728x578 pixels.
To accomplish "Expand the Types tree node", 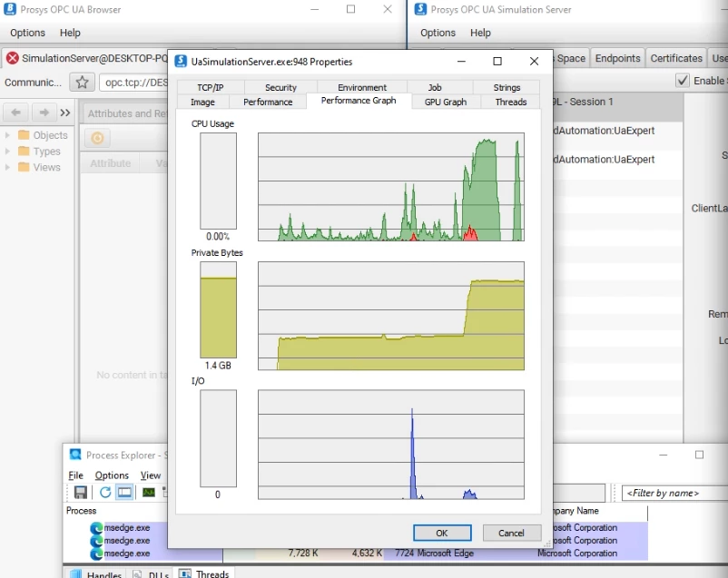I will (x=8, y=152).
